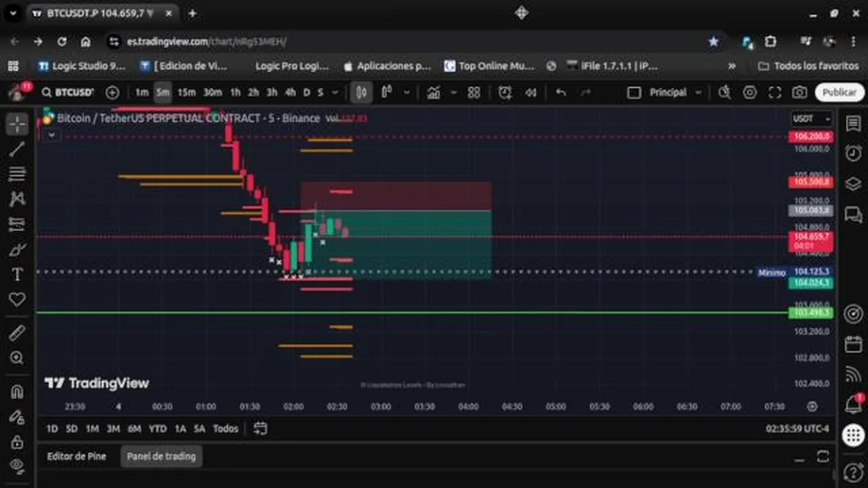The image size is (868, 488).
Task: Select the brush drawing tool
Action: pyautogui.click(x=17, y=249)
